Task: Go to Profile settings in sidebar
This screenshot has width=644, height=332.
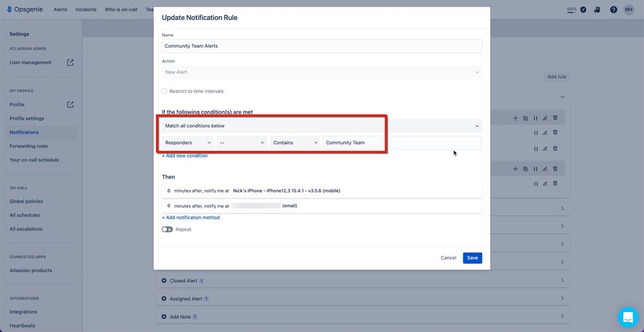Action: pyautogui.click(x=26, y=118)
